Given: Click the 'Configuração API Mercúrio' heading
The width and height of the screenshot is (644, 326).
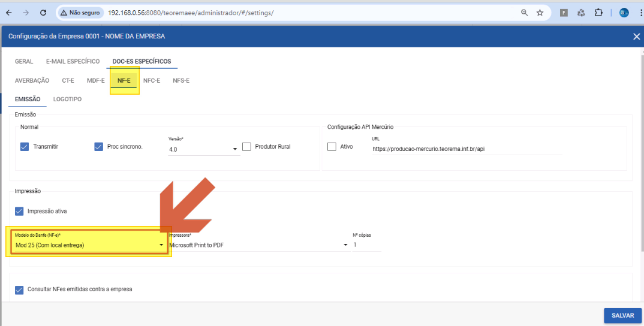Looking at the screenshot, I should [360, 127].
